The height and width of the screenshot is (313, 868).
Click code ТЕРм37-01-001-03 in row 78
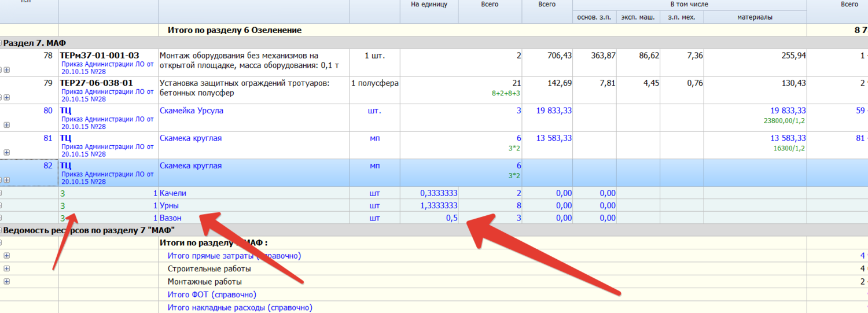(x=100, y=56)
